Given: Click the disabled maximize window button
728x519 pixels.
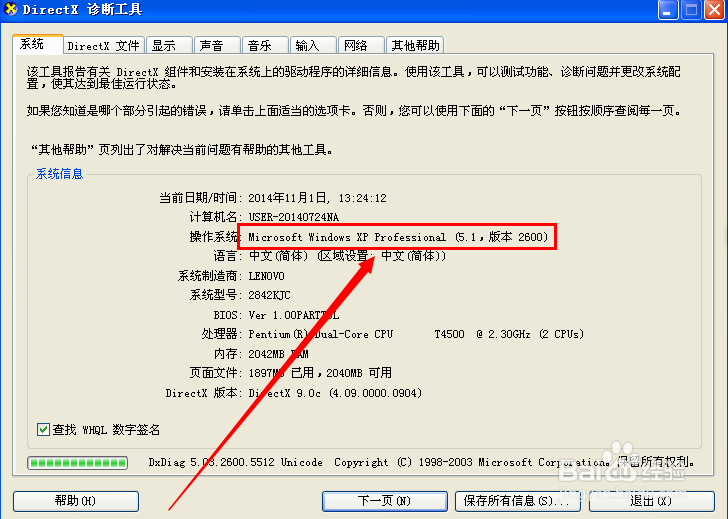Looking at the screenshot, I should pos(691,10).
